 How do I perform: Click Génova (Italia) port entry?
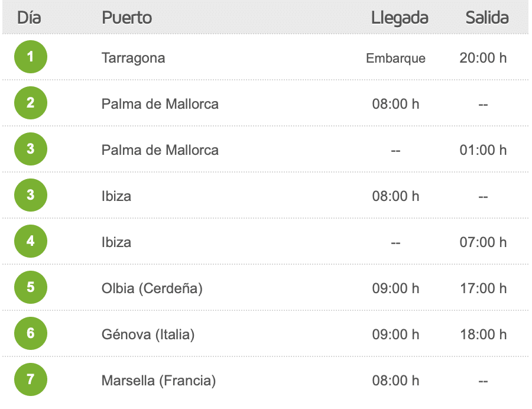click(x=148, y=335)
